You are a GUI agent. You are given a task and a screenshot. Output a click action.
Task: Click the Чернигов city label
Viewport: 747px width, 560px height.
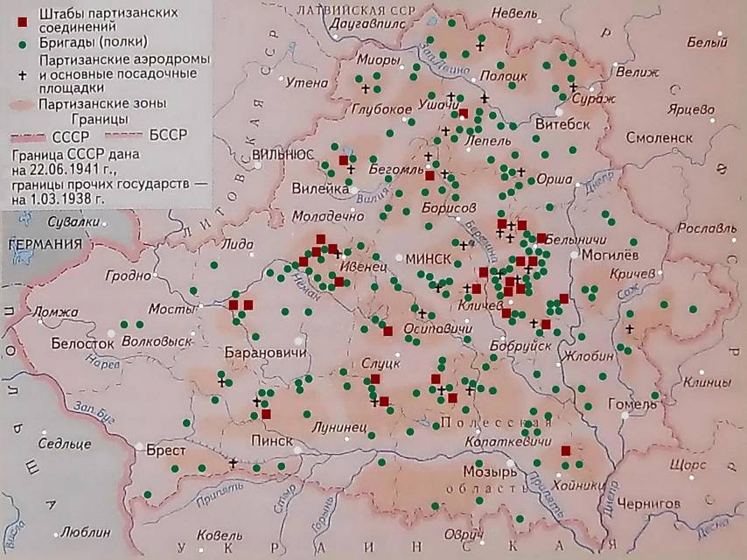(648, 504)
